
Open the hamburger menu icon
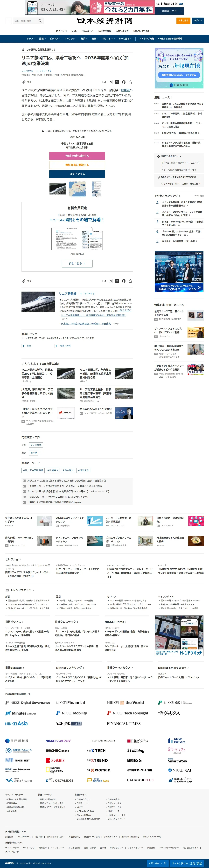(x=8, y=21)
